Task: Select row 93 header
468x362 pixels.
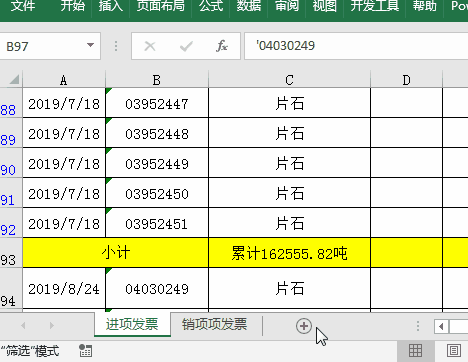Action: tap(11, 253)
